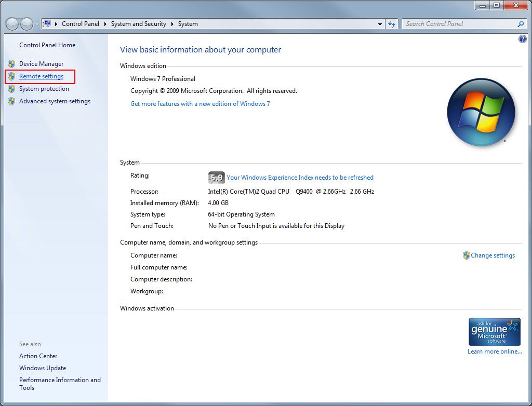Open Windows Update link
The width and height of the screenshot is (532, 406).
pos(43,368)
